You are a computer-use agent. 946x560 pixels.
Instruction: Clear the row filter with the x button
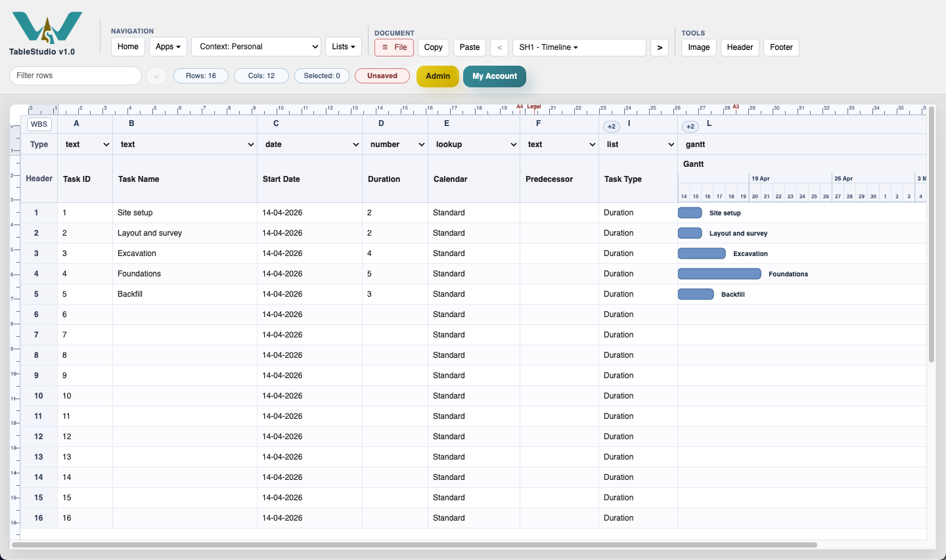click(156, 76)
